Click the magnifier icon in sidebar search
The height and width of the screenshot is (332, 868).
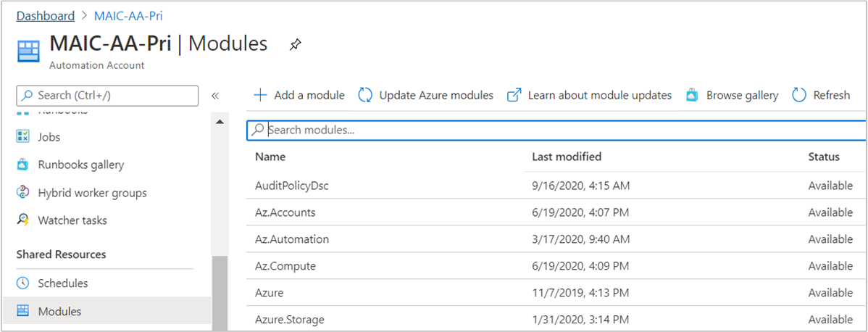click(27, 96)
